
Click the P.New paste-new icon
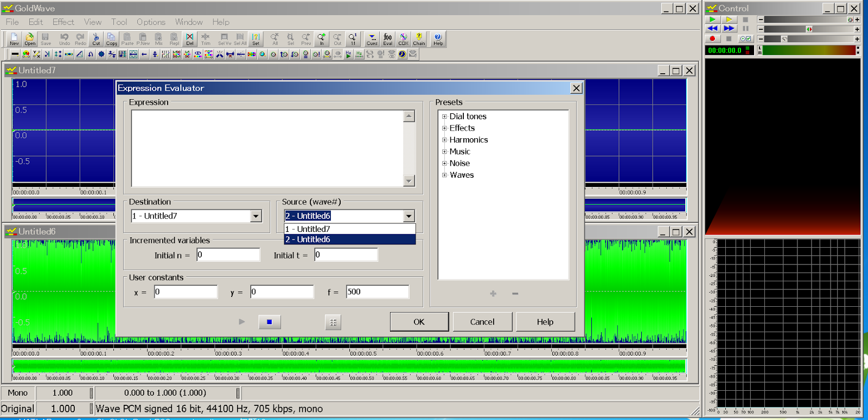(x=143, y=39)
